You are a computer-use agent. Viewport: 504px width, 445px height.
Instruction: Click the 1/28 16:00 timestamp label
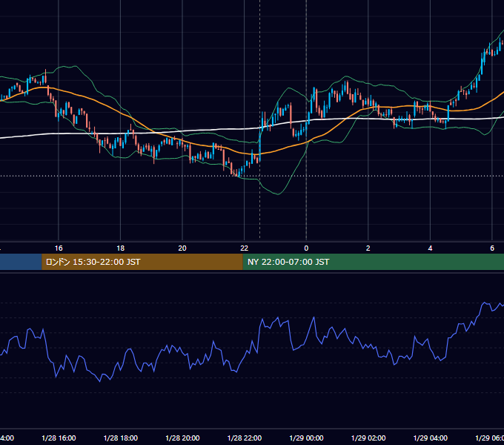[59, 438]
